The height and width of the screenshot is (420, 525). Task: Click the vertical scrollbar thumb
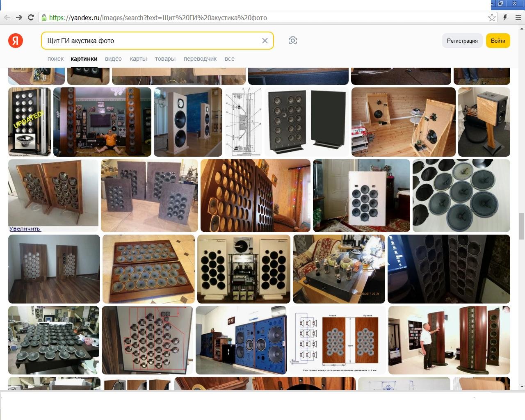tap(522, 226)
